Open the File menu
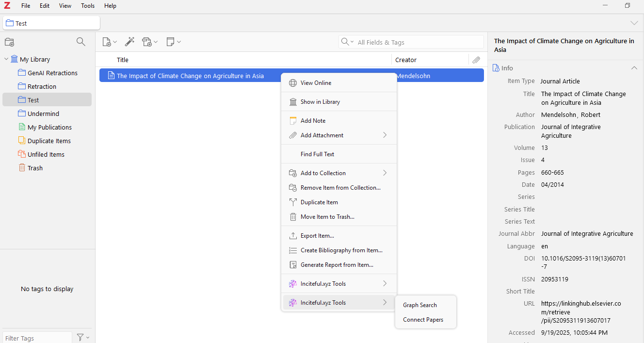Viewport: 644px width, 343px height. coord(26,6)
